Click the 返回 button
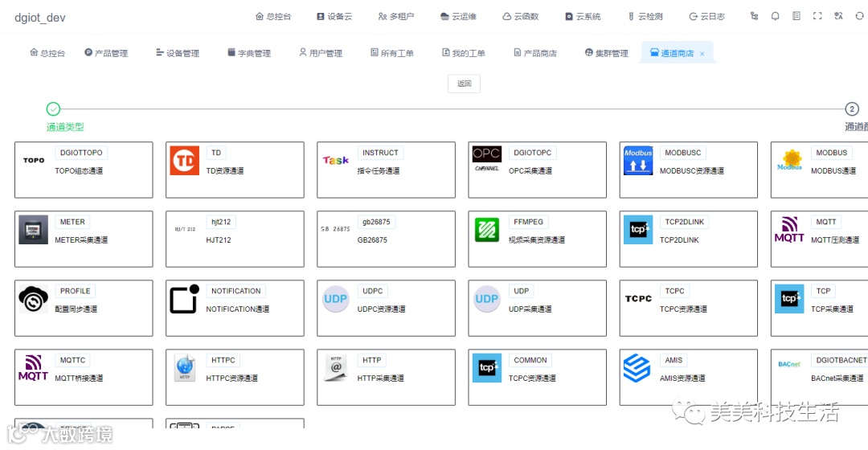Image resolution: width=868 pixels, height=450 pixels. point(464,84)
